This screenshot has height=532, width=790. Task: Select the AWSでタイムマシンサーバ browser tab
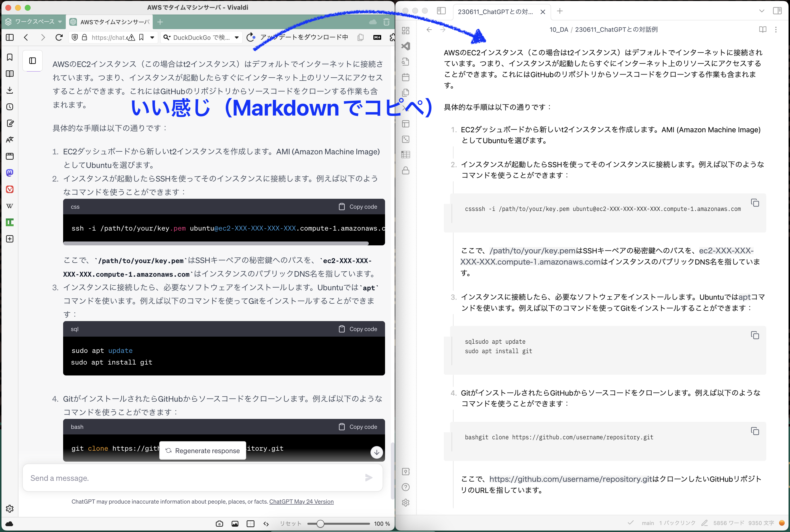tap(112, 22)
